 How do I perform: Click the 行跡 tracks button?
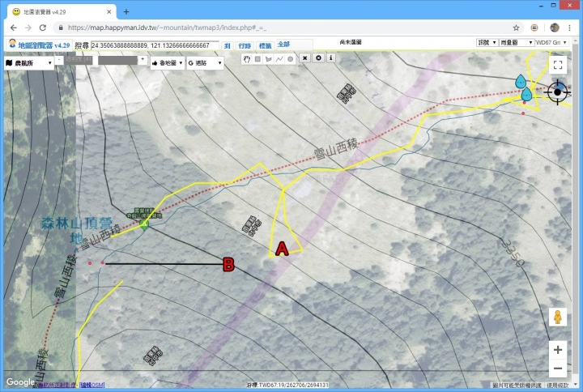[245, 45]
